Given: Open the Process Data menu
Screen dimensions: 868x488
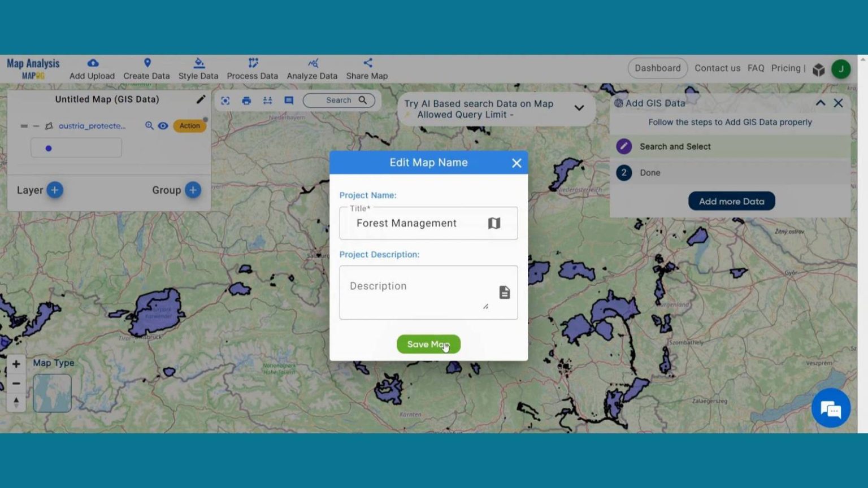Looking at the screenshot, I should click(x=252, y=69).
